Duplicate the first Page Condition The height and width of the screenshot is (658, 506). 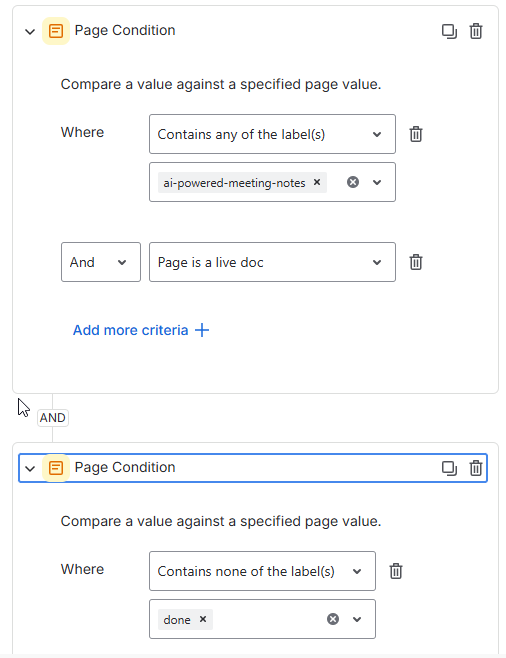pyautogui.click(x=449, y=31)
